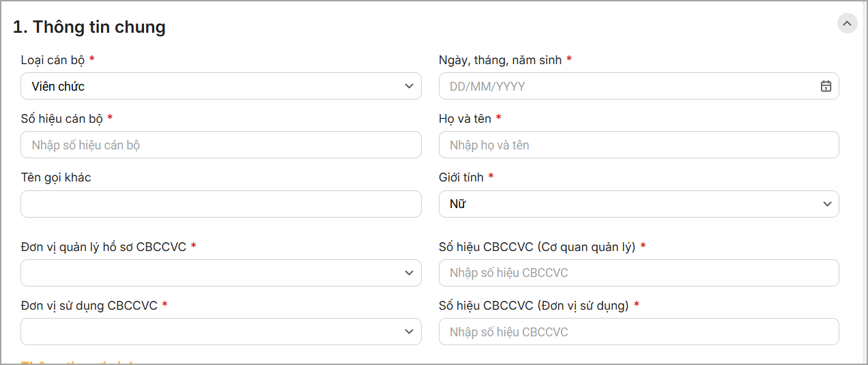Click the Tên gọi khác label
This screenshot has height=365, width=868.
[56, 177]
